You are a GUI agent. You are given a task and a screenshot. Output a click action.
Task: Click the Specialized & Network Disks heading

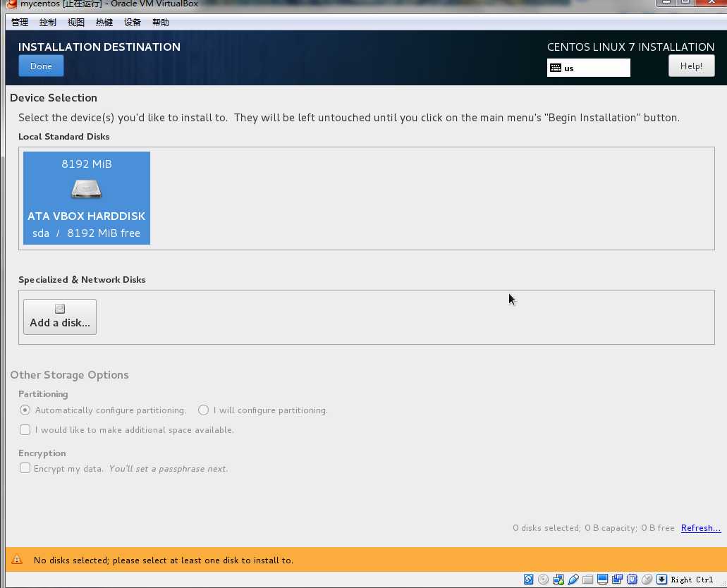[82, 280]
